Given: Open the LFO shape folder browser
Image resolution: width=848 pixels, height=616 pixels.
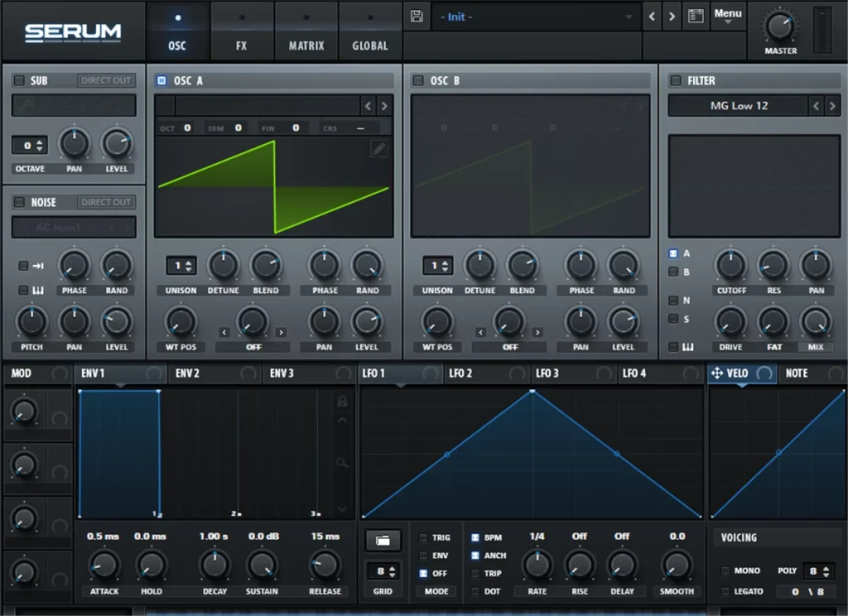Looking at the screenshot, I should tap(383, 540).
